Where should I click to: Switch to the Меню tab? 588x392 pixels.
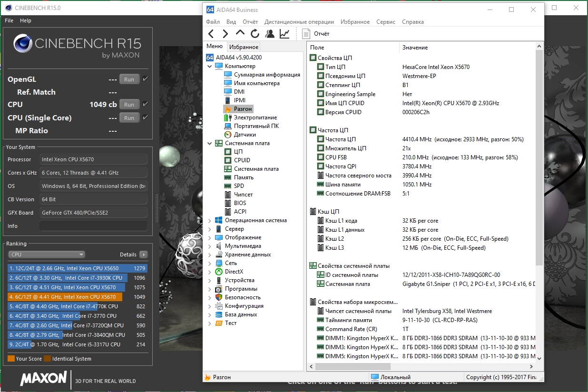pos(215,46)
